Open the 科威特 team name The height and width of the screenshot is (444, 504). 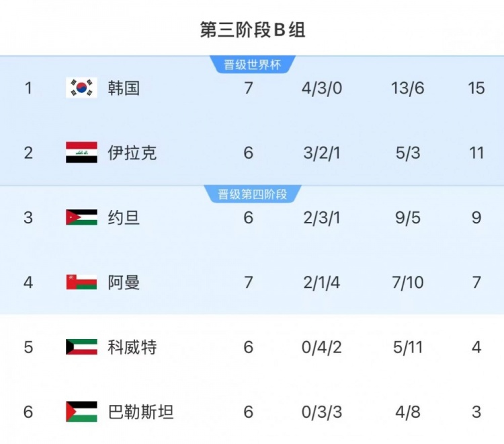(x=132, y=347)
